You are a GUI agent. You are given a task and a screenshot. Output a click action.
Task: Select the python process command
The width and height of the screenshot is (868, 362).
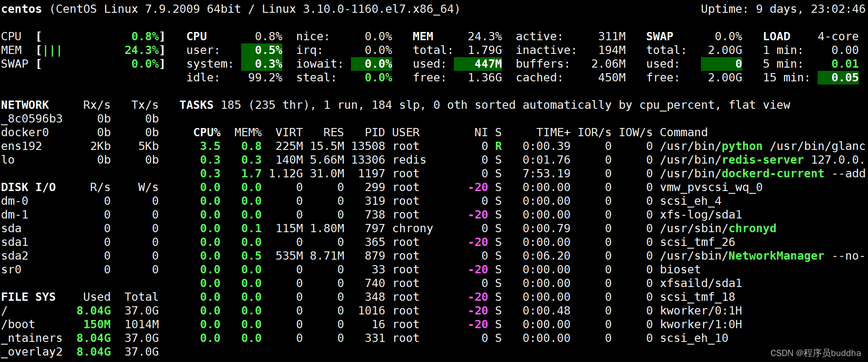tap(762, 146)
